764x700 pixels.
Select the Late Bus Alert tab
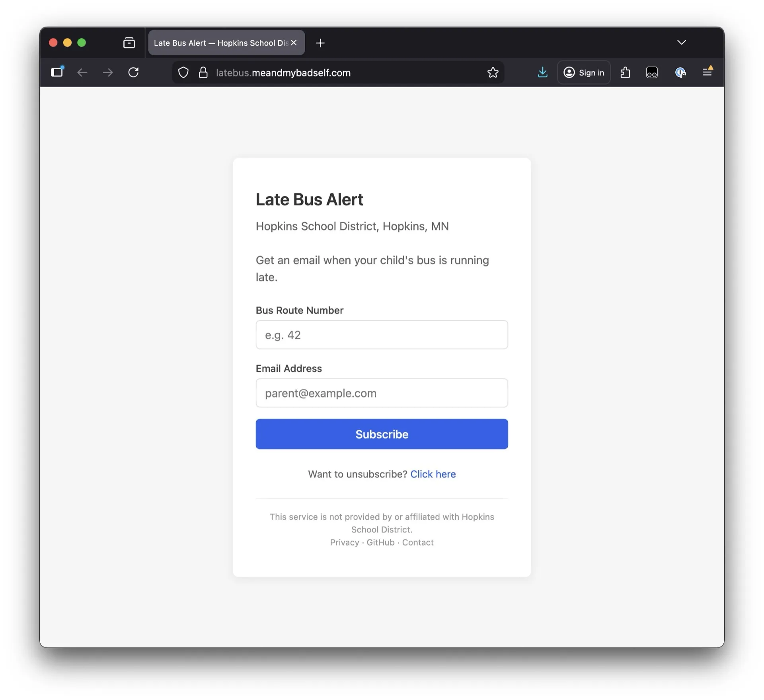pos(220,43)
